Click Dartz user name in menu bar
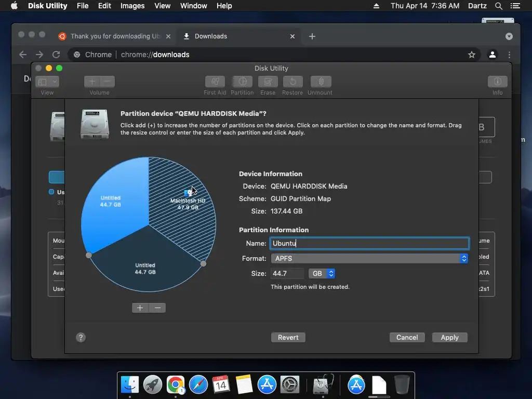The width and height of the screenshot is (532, 399). click(477, 6)
